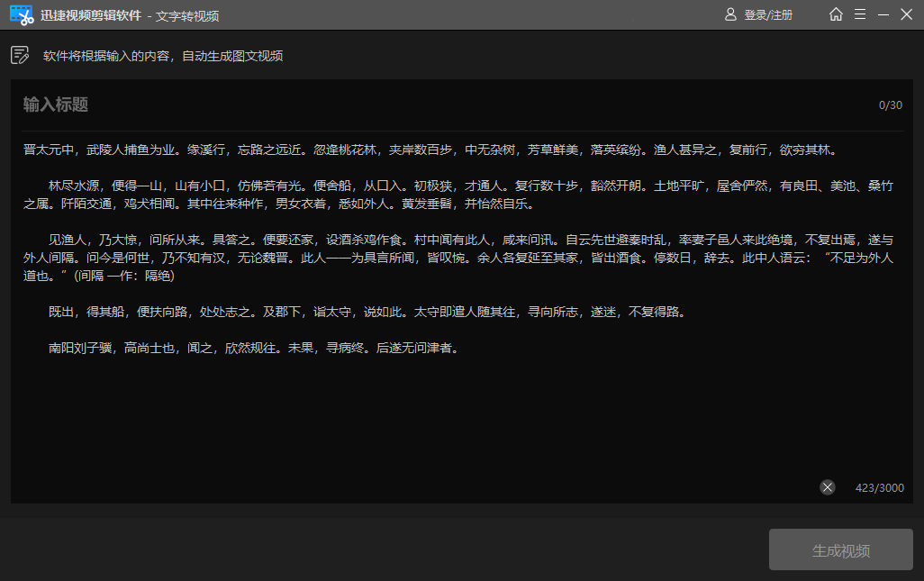The height and width of the screenshot is (581, 924).
Task: Click the paragraph starting 晋太元中
Action: coord(430,150)
